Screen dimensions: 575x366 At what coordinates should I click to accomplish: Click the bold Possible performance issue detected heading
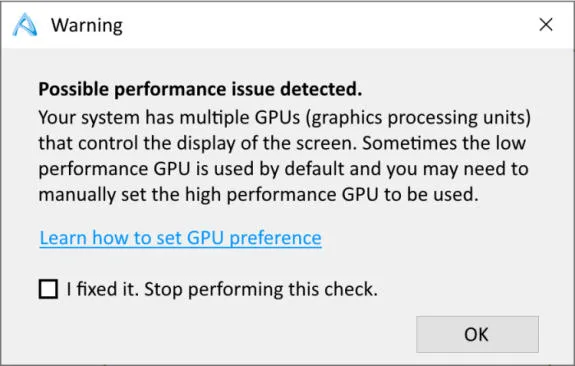coord(200,89)
